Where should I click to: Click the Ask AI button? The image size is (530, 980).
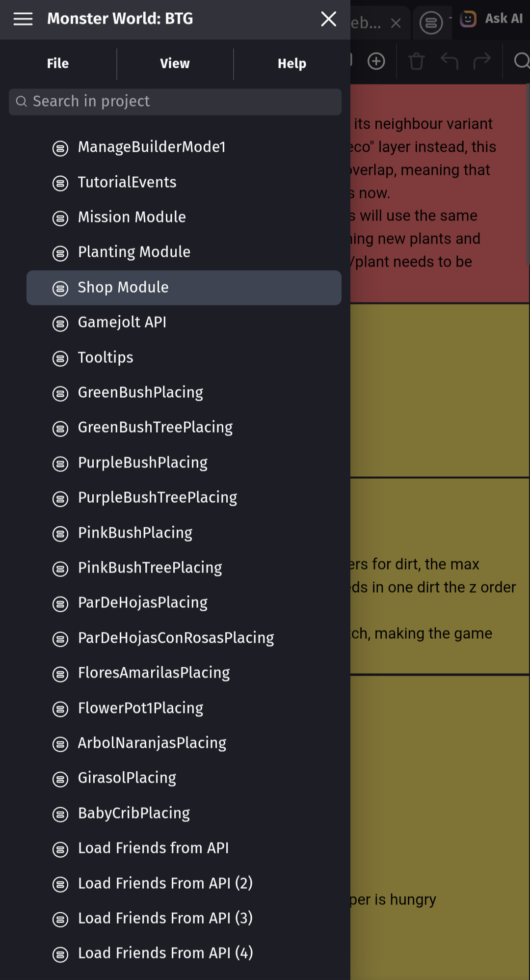tap(492, 19)
